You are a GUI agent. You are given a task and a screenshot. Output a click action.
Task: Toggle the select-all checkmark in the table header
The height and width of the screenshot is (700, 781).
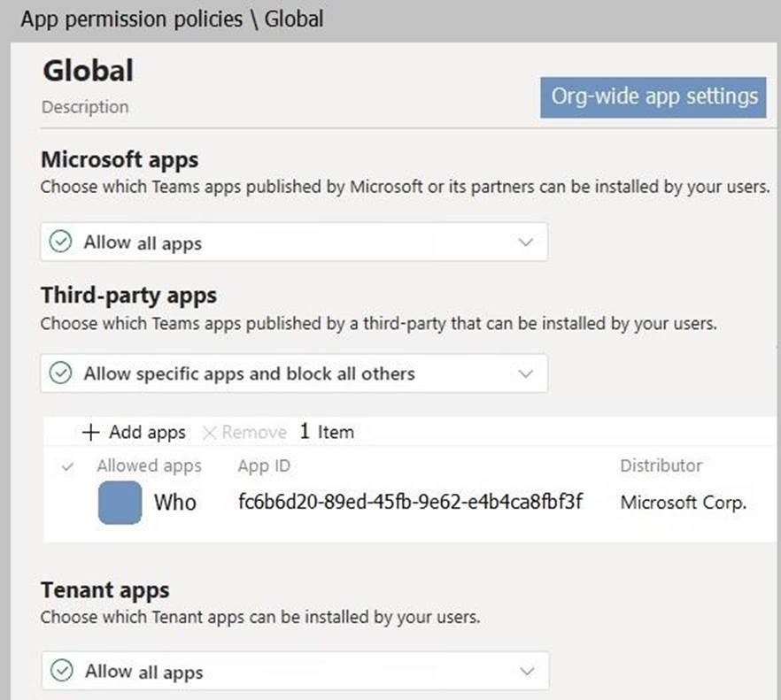tap(68, 467)
